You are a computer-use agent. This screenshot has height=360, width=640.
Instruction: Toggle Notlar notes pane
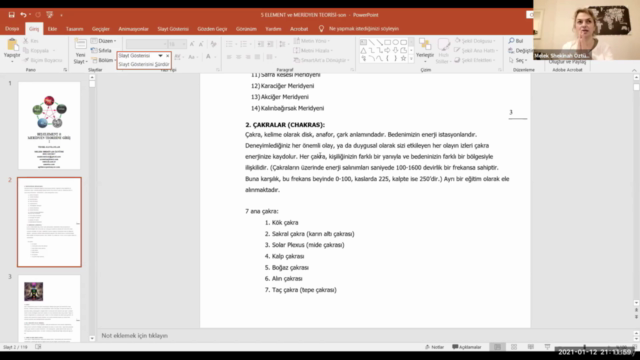click(x=434, y=347)
